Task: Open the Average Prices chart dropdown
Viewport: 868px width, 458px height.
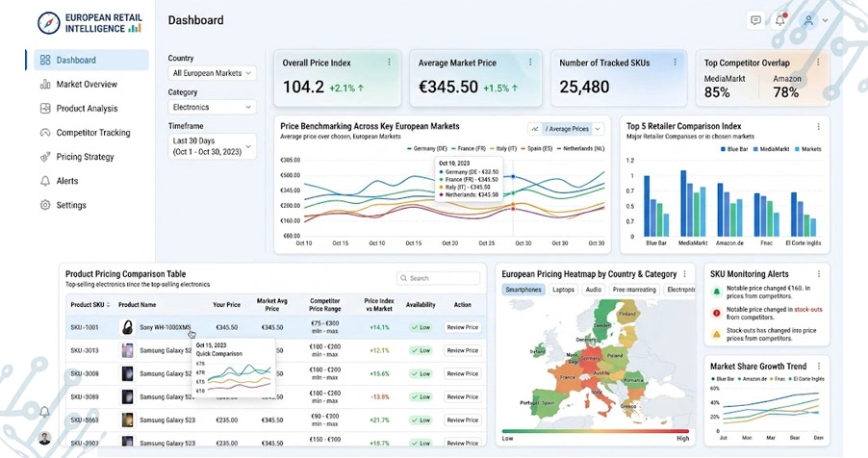Action: [x=573, y=129]
